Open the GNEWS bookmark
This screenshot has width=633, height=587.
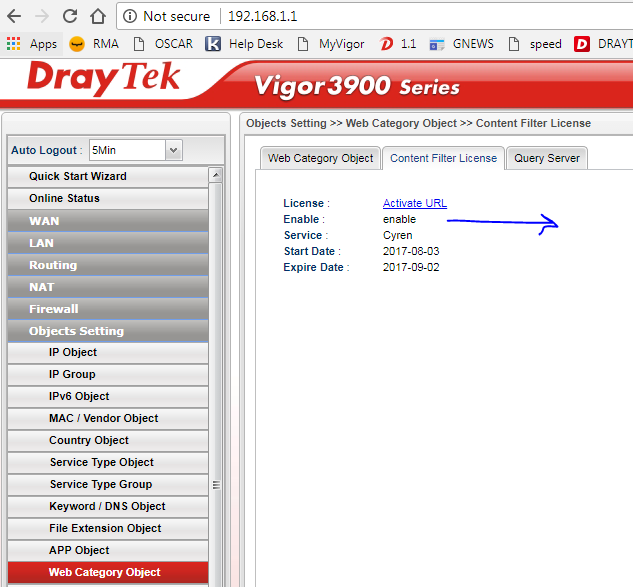461,44
